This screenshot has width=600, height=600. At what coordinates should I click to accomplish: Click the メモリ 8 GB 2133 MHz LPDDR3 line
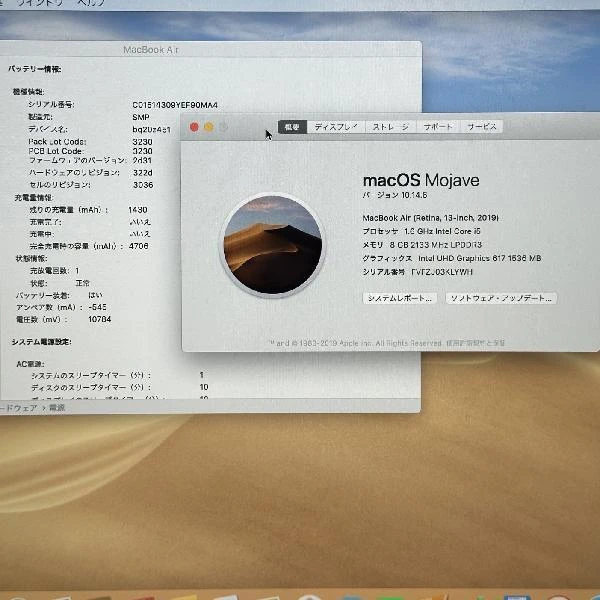(x=422, y=245)
